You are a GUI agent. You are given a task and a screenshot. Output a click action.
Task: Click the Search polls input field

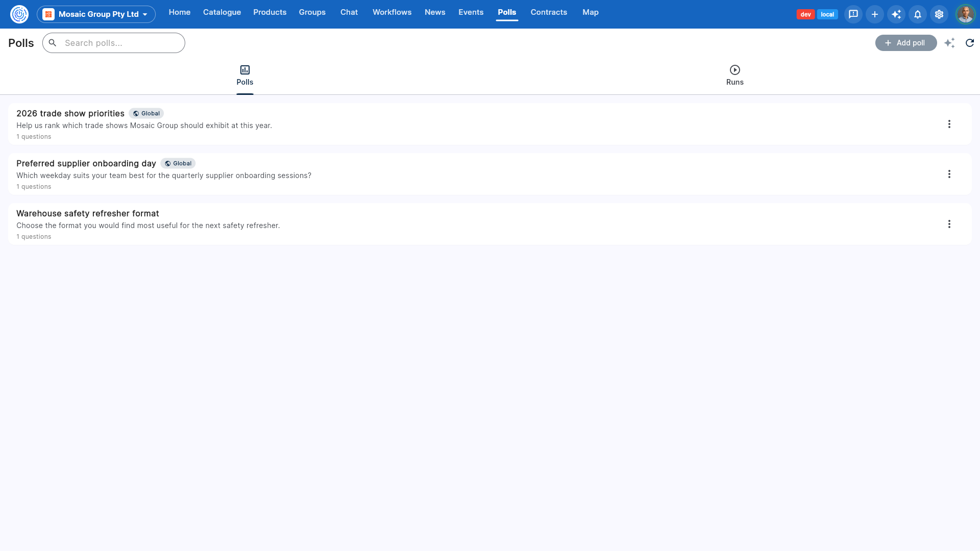click(114, 43)
